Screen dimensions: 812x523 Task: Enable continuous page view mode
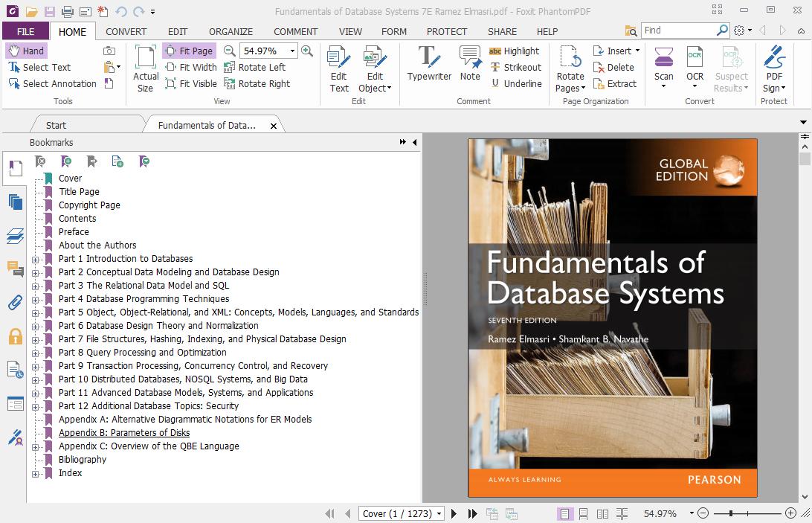pos(583,513)
